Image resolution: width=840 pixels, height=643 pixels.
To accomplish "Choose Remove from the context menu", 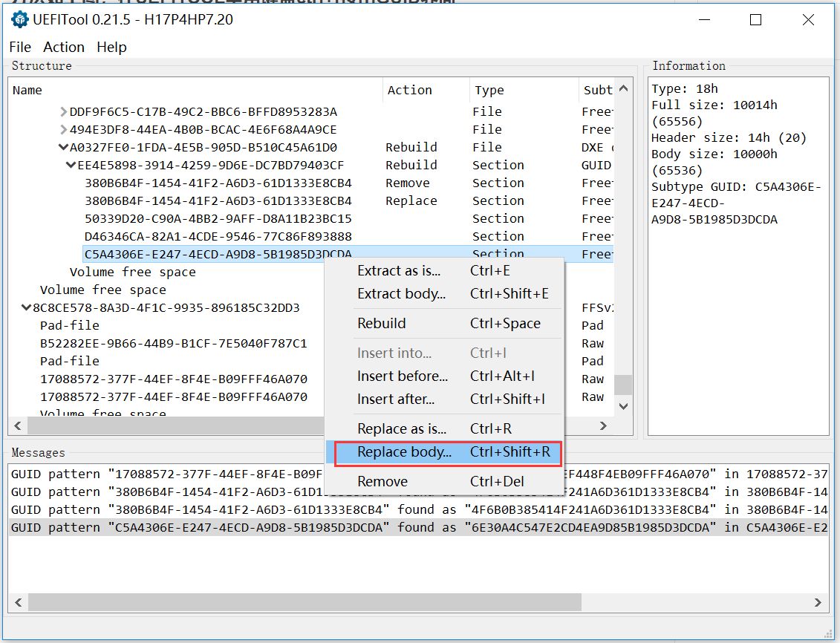I will tap(445, 482).
